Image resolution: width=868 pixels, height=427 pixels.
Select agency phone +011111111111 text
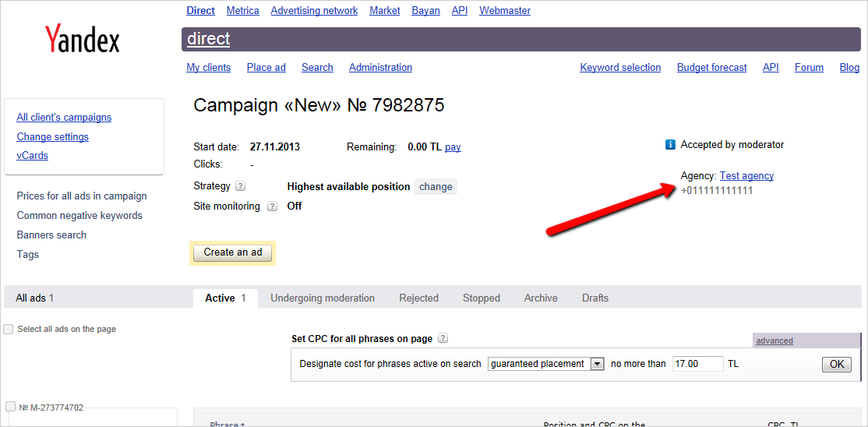click(x=717, y=191)
